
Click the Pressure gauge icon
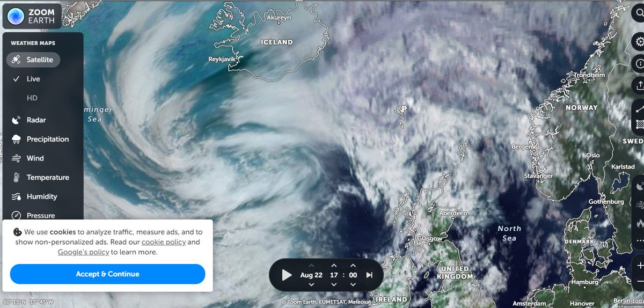click(x=16, y=216)
